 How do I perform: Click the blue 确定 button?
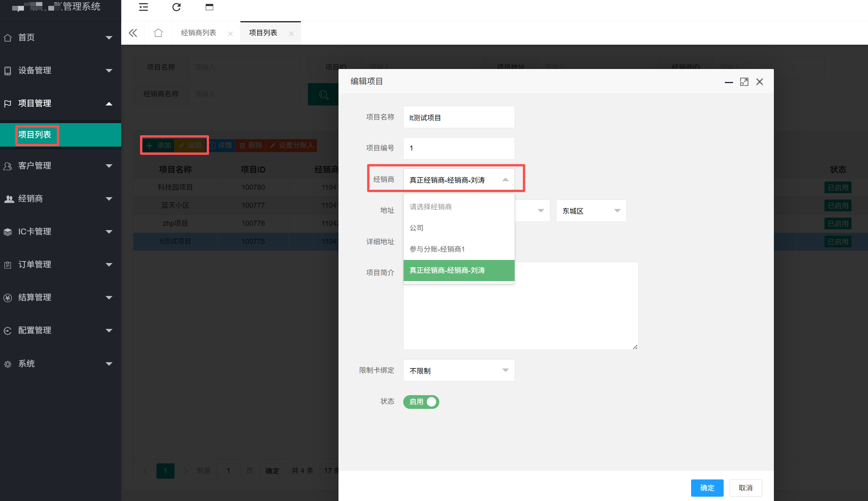tap(707, 488)
